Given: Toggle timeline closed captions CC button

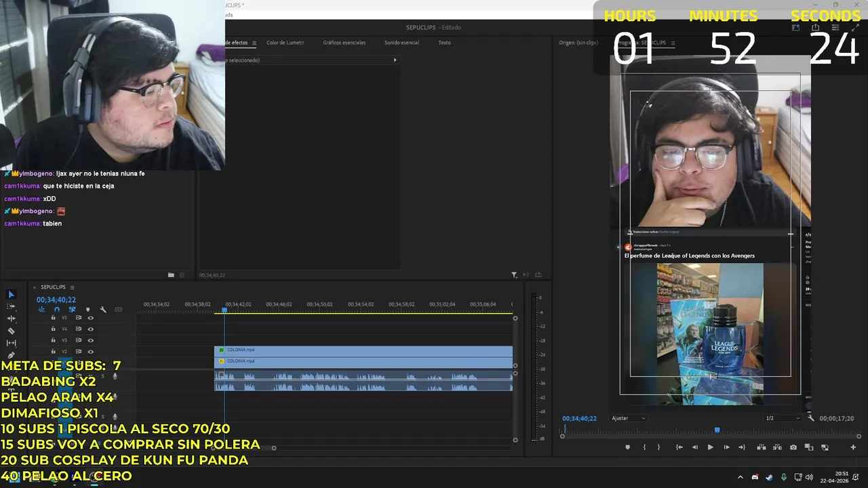Looking at the screenshot, I should tap(118, 310).
